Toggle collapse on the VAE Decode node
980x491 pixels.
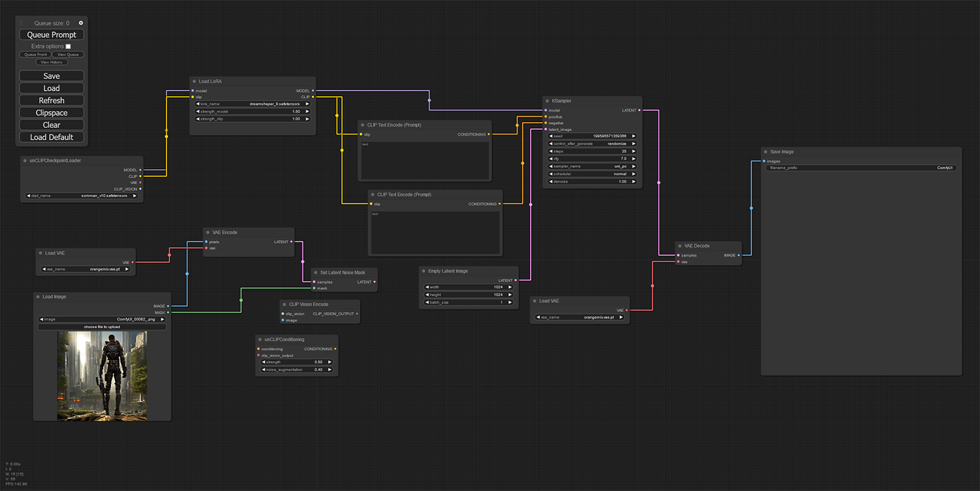[679, 246]
